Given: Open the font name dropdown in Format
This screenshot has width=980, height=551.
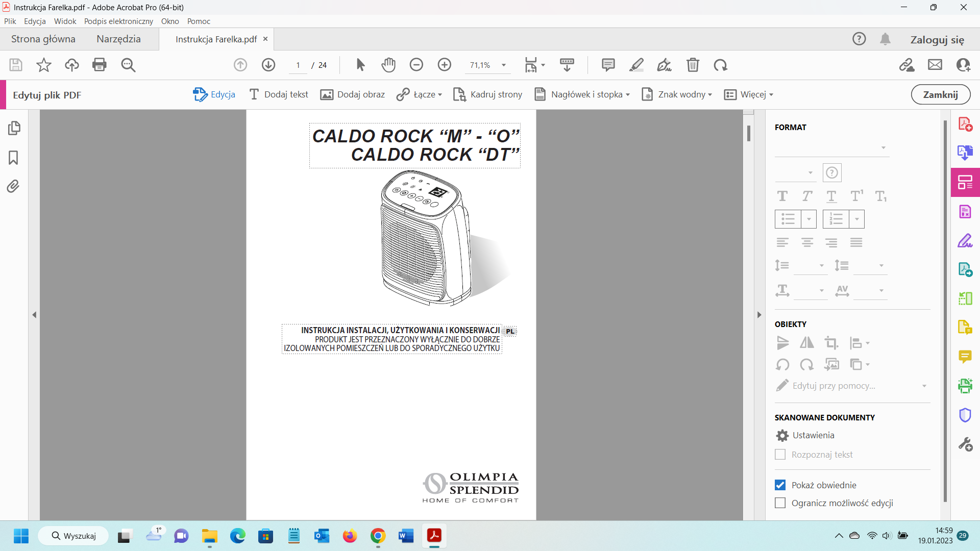Looking at the screenshot, I should click(831, 148).
